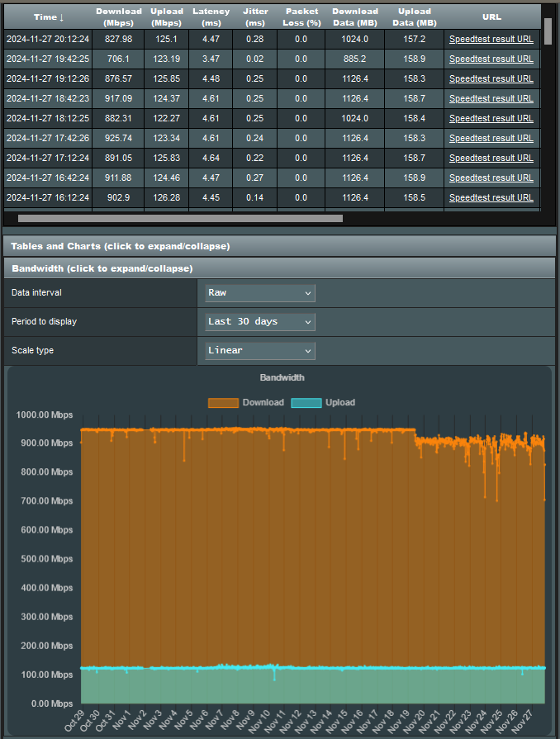Open Speedtest result URL for 16:12:24 test
560x739 pixels.
pos(491,197)
